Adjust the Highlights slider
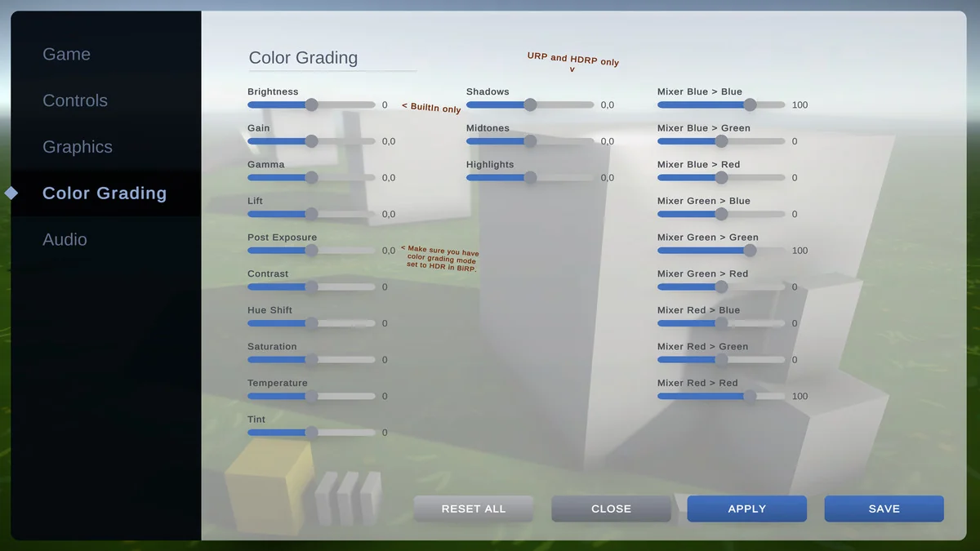 click(x=531, y=177)
